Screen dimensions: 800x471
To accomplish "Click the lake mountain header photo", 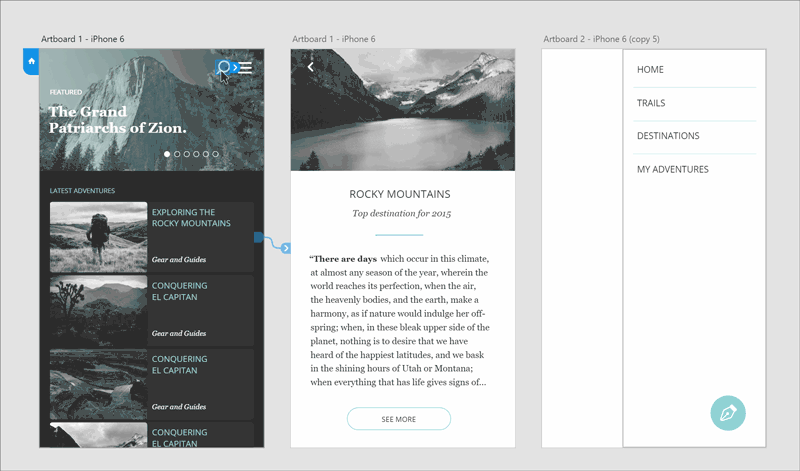I will point(403,110).
